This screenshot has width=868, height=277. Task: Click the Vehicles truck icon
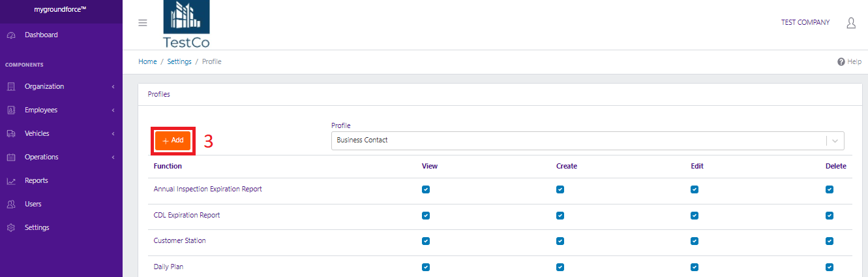pos(11,134)
